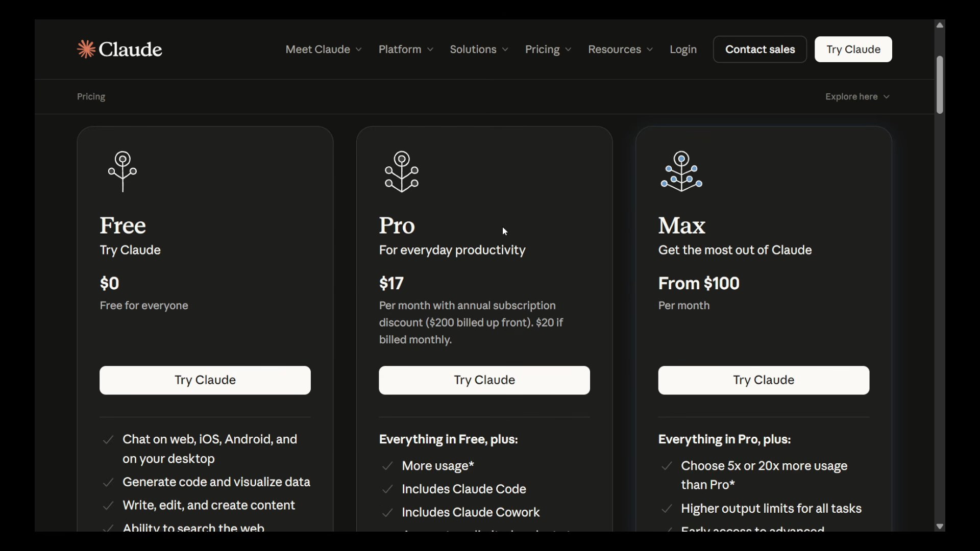Click the 'Free' plan heading
Screen dimensions: 980x551
click(x=123, y=226)
